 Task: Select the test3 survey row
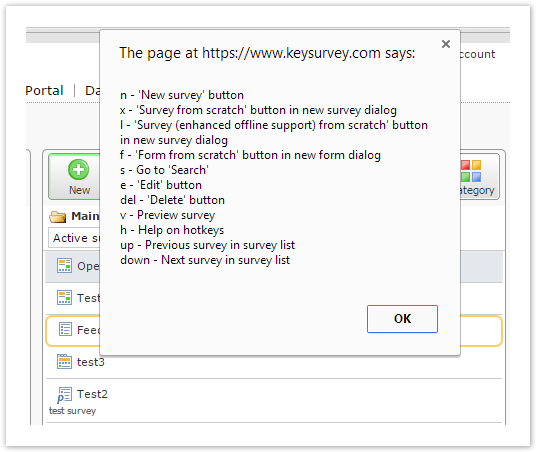(x=273, y=362)
